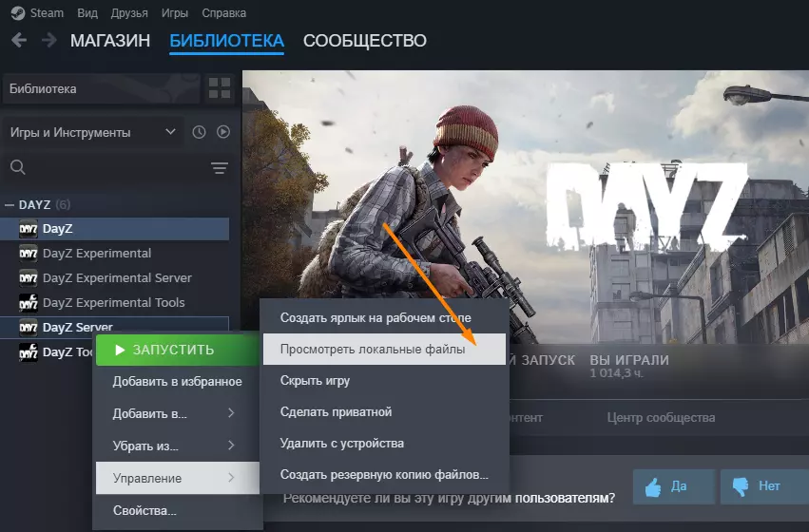
Task: Click the DayZ Experimental Tools icon
Action: [28, 303]
